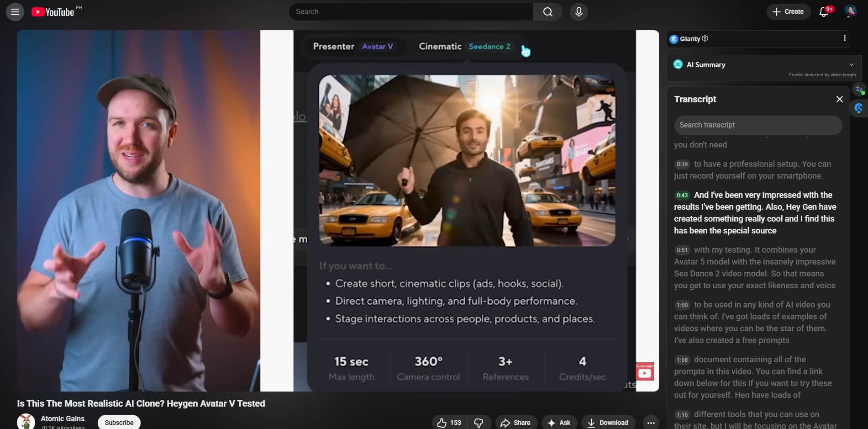Like the video with the thumbs-up button
This screenshot has width=868, height=429.
(x=449, y=423)
